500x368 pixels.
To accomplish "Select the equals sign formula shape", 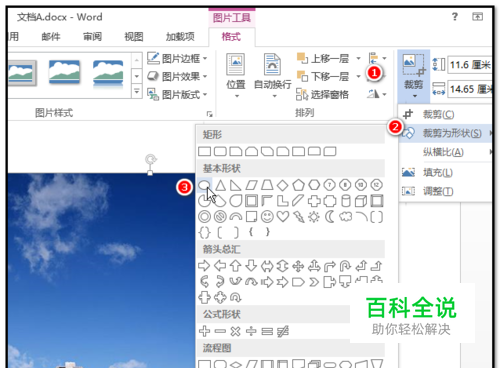I will point(267,331).
